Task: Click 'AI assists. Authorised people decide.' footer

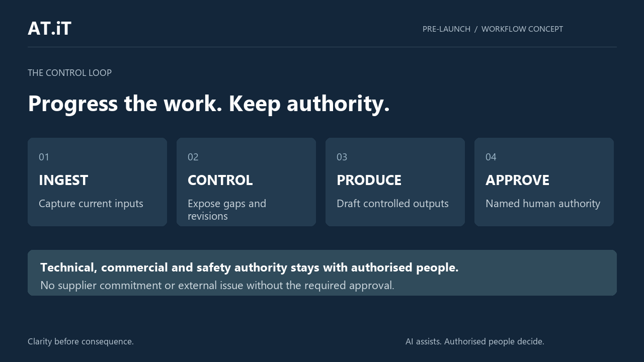Action: [x=475, y=341]
